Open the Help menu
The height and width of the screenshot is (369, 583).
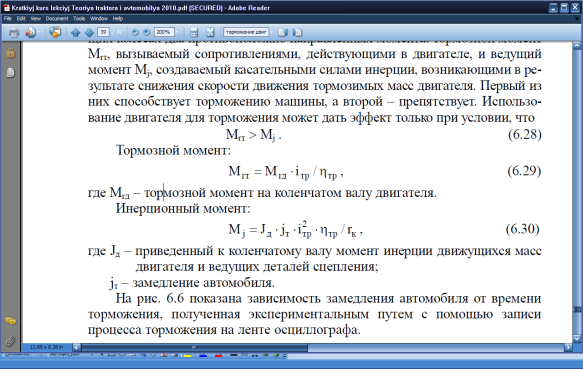point(117,19)
